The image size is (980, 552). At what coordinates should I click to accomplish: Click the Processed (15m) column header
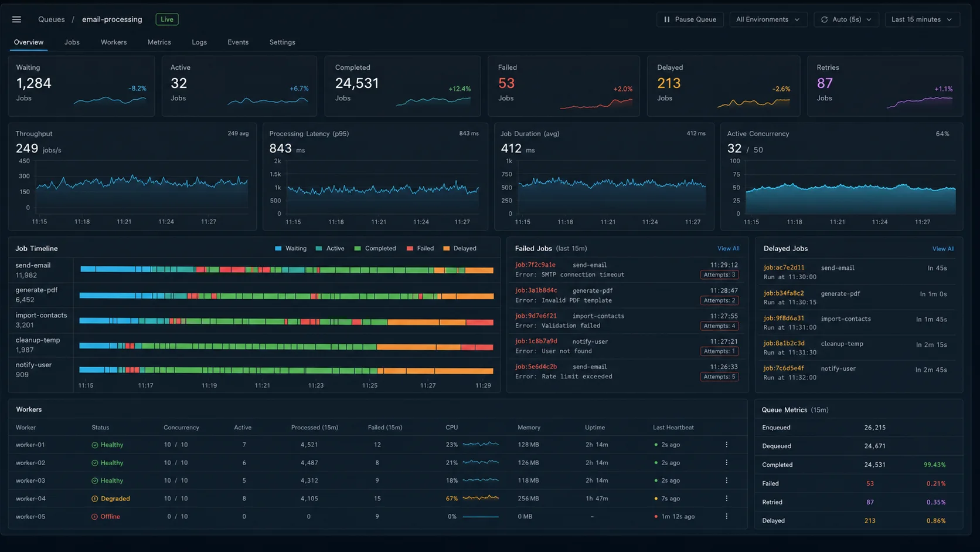point(315,428)
